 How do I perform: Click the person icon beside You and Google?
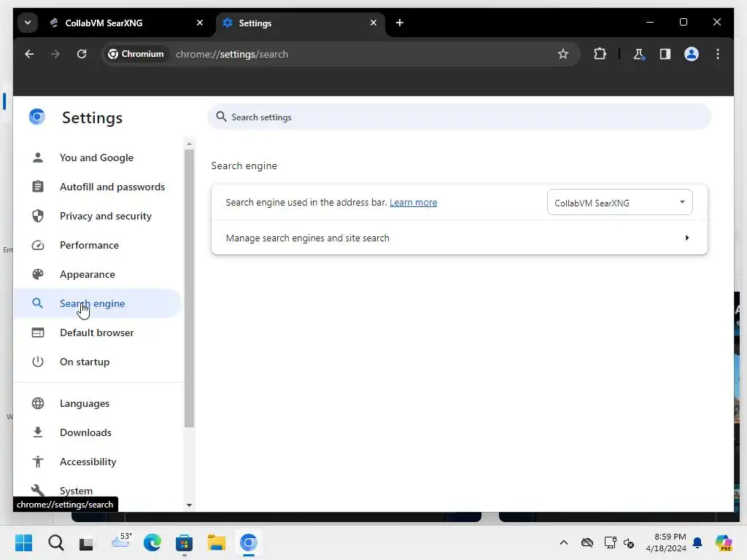coord(38,157)
